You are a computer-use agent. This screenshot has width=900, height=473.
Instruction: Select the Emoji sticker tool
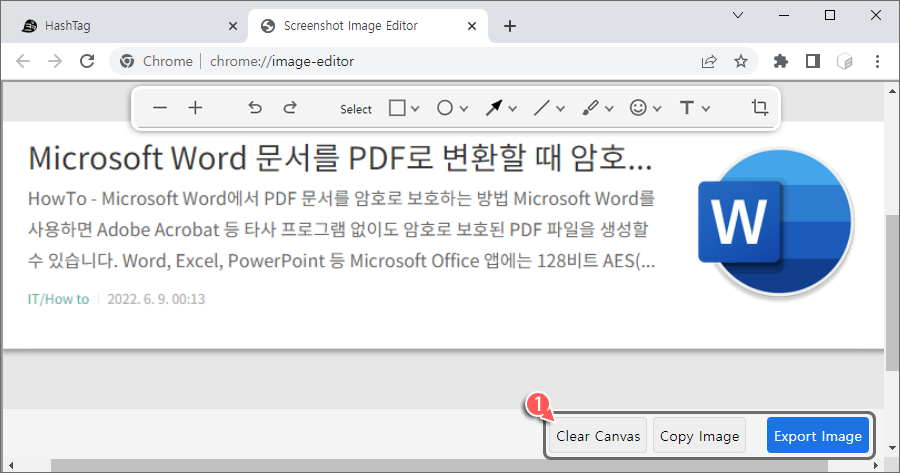[638, 108]
